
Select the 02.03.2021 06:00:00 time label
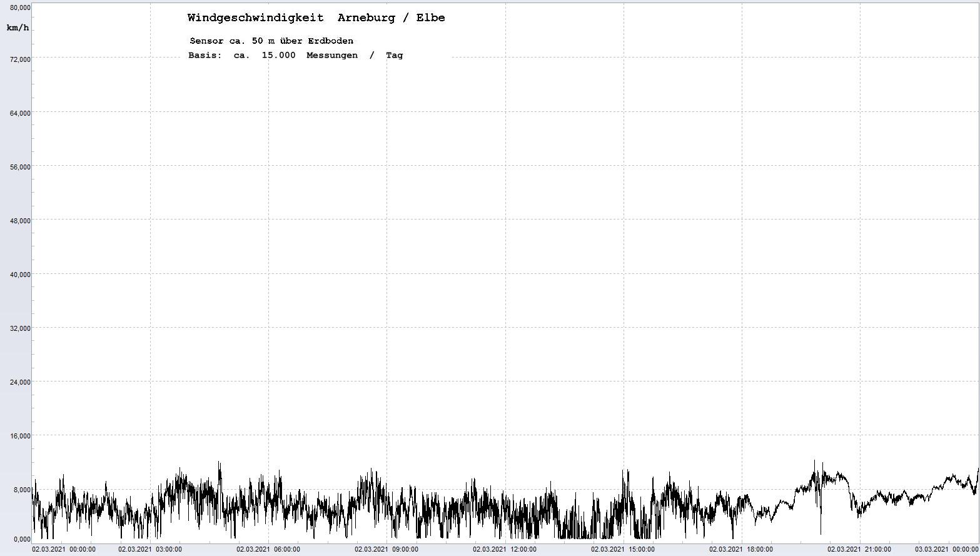pos(268,550)
